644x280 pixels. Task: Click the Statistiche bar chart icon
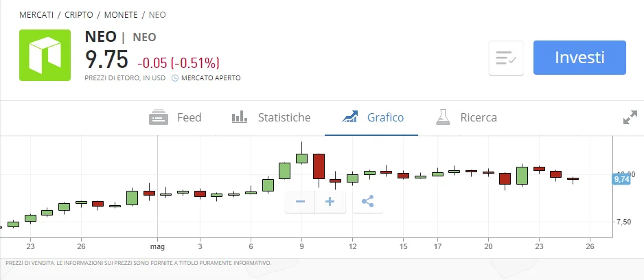240,117
